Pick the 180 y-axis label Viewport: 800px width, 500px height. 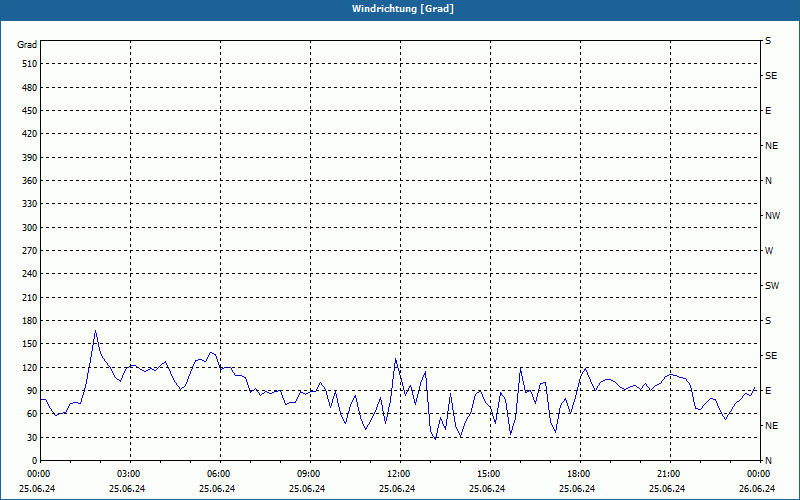coord(30,321)
